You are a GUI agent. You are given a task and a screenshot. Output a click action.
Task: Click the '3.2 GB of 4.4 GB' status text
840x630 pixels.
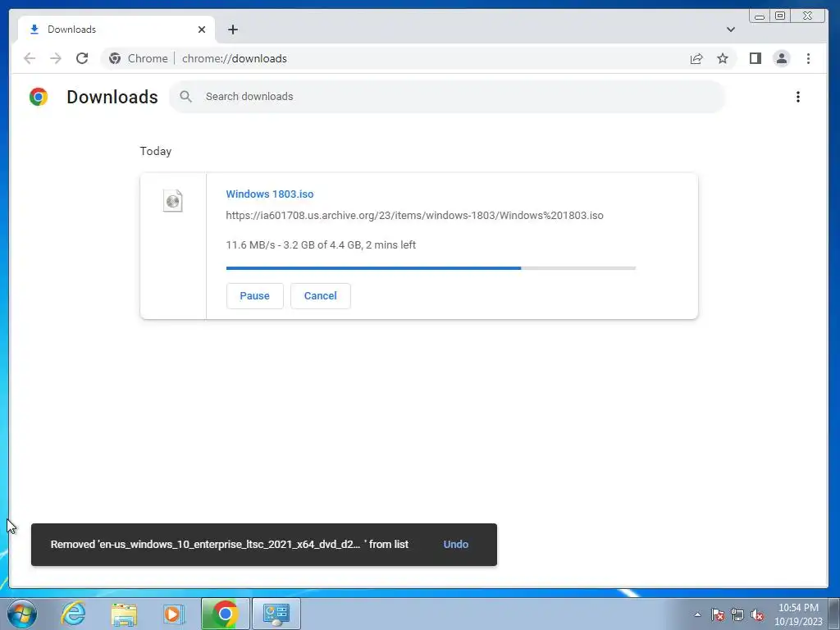point(322,244)
